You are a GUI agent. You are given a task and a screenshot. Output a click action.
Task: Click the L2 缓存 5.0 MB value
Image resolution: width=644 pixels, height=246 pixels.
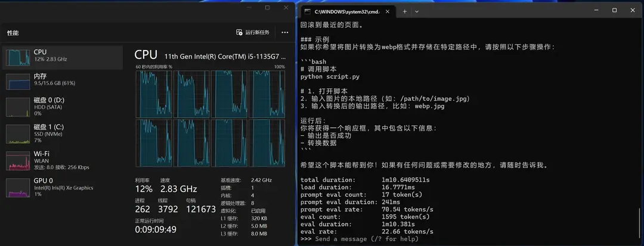click(259, 226)
